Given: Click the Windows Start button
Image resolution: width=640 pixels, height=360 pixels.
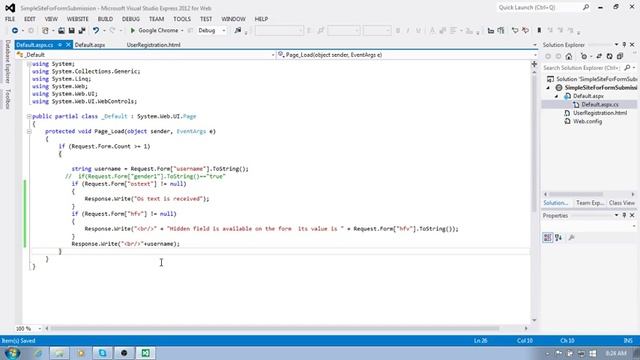Looking at the screenshot, I should [x=12, y=353].
